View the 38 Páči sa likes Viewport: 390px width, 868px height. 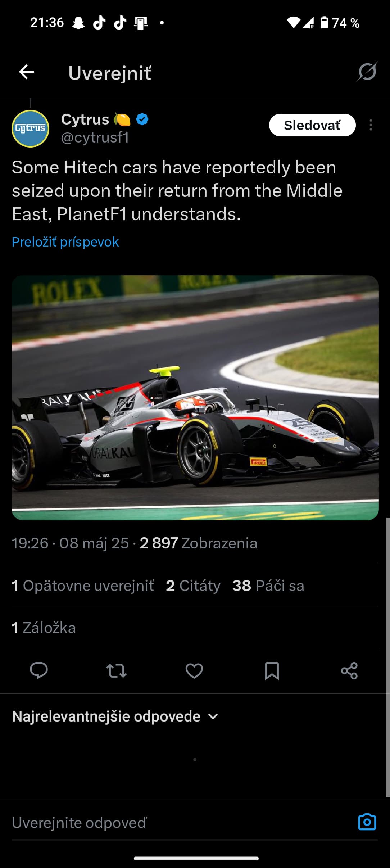click(x=268, y=586)
